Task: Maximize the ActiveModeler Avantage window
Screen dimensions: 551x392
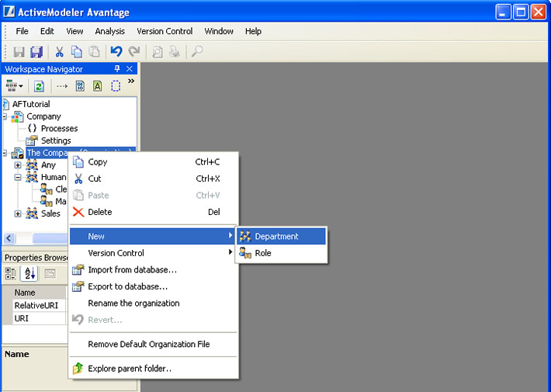Action: click(x=521, y=12)
